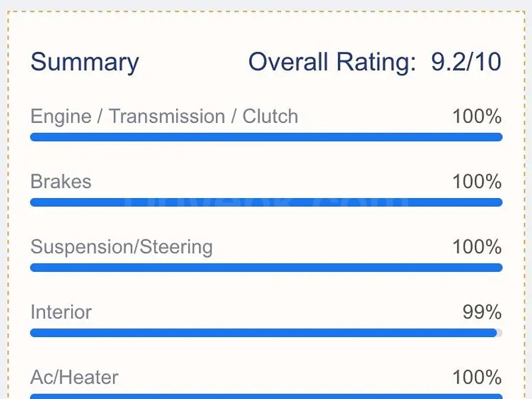Click the Brakes progress bar
The width and height of the screenshot is (532, 399).
(266, 202)
